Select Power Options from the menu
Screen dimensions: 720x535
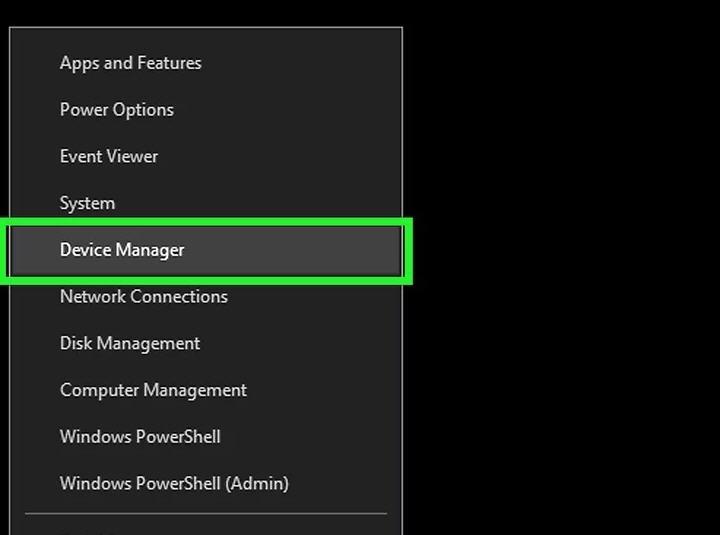[x=117, y=110]
